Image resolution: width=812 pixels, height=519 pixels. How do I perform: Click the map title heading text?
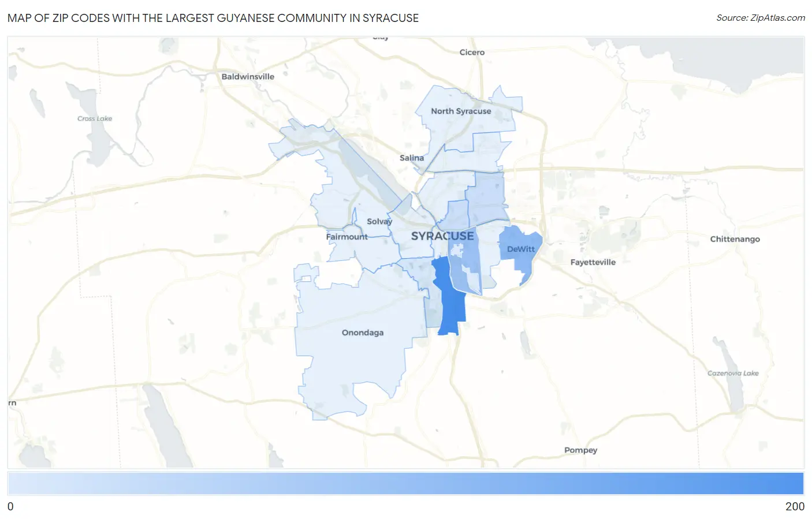213,18
